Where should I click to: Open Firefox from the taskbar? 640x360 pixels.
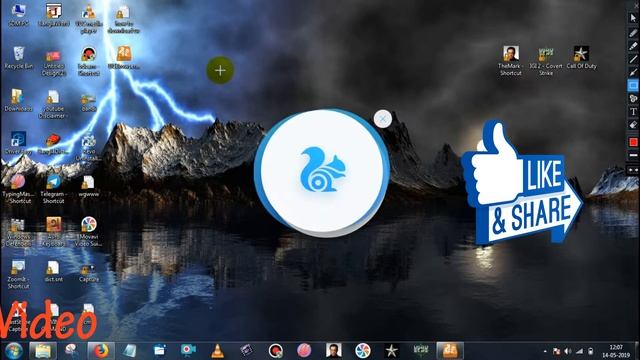tap(101, 351)
